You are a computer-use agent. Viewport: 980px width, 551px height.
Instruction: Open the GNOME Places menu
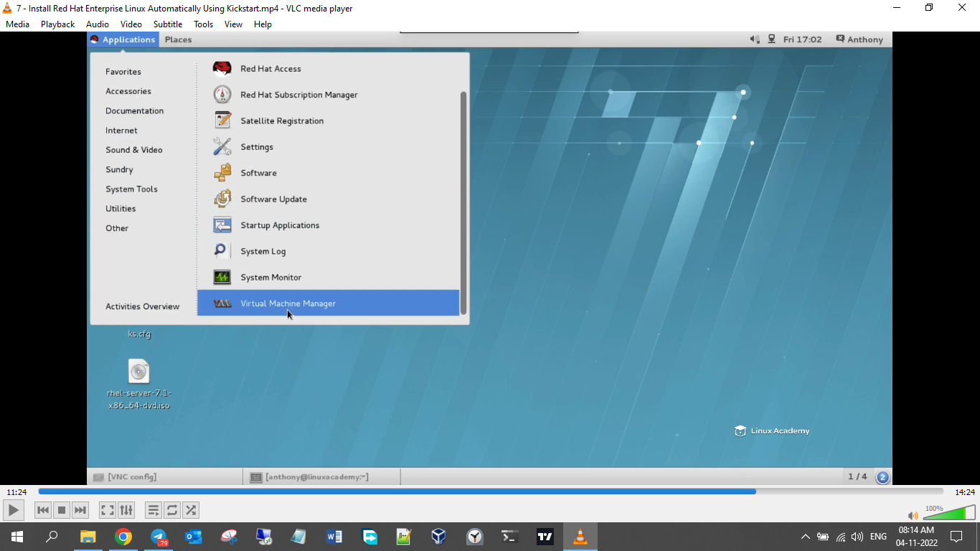point(178,39)
